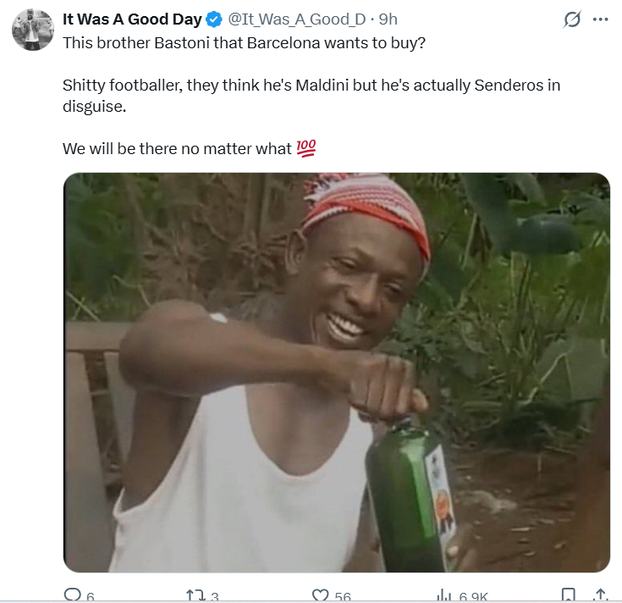The image size is (622, 603).
Task: Click the like count 56
Action: click(x=342, y=597)
